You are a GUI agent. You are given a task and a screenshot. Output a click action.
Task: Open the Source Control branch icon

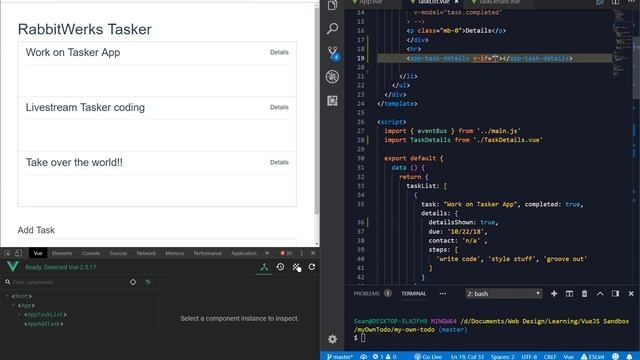333,53
